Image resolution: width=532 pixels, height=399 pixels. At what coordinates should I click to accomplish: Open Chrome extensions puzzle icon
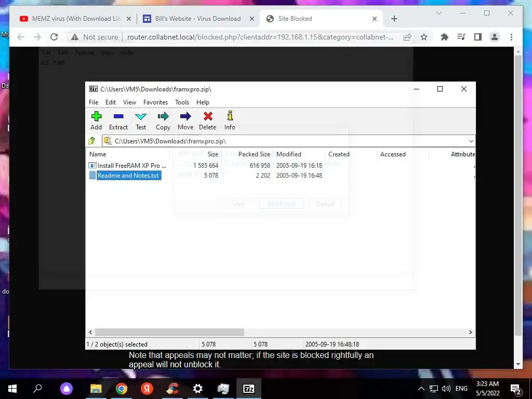point(445,37)
